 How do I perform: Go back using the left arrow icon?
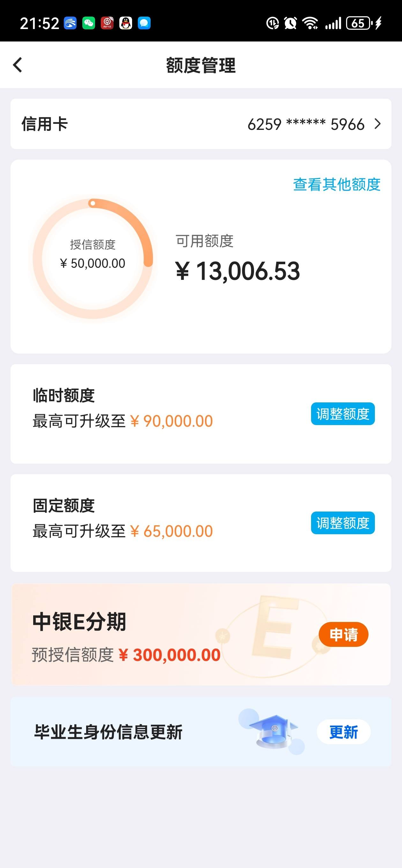pos(18,65)
